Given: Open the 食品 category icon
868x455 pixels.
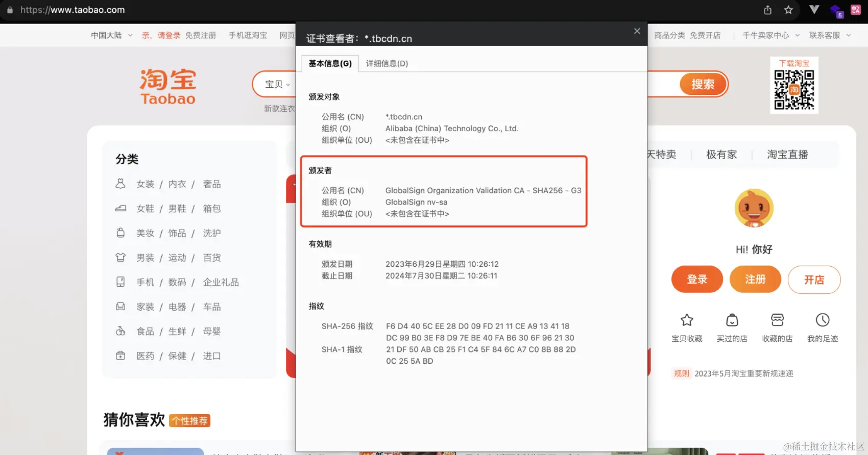Looking at the screenshot, I should 120,331.
